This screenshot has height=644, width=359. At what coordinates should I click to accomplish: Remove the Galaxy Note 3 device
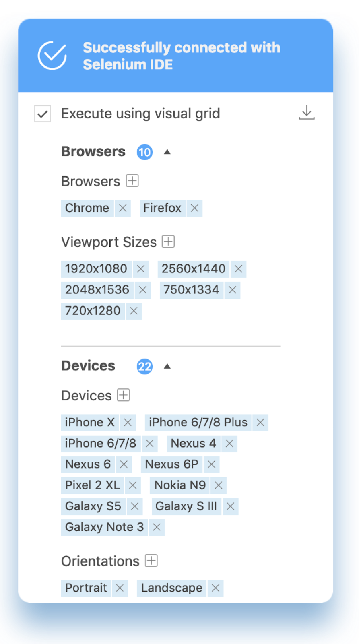(x=157, y=527)
